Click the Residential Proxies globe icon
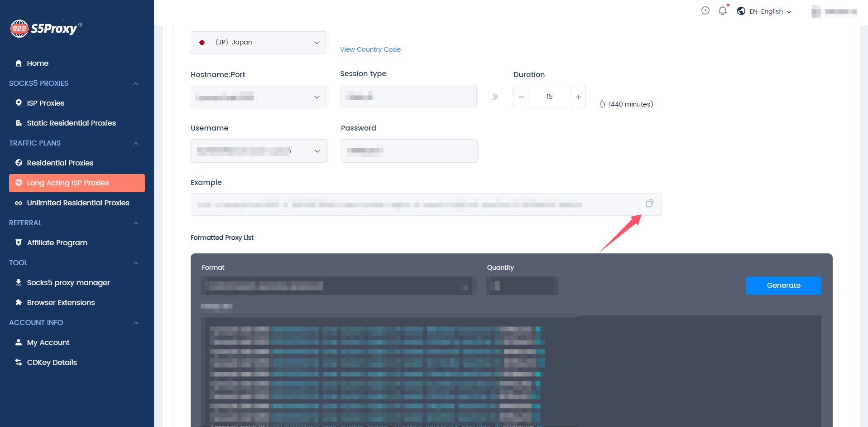This screenshot has width=868, height=427. tap(19, 163)
